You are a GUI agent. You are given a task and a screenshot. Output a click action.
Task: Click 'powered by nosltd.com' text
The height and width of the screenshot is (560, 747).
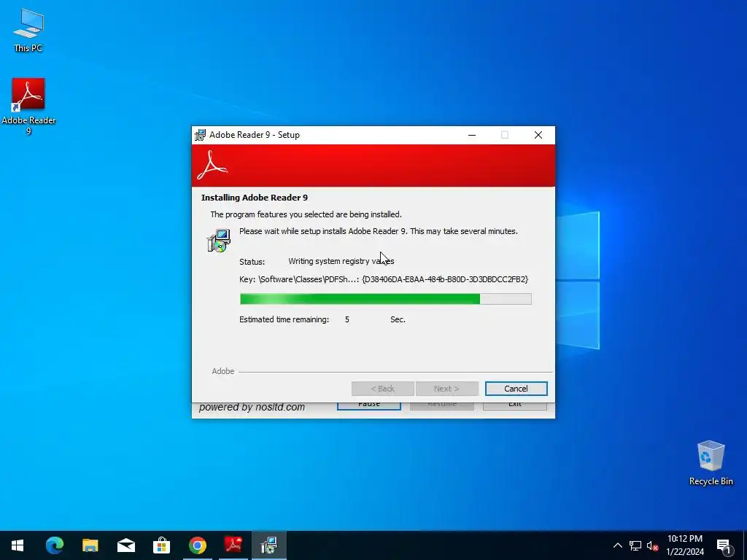252,407
